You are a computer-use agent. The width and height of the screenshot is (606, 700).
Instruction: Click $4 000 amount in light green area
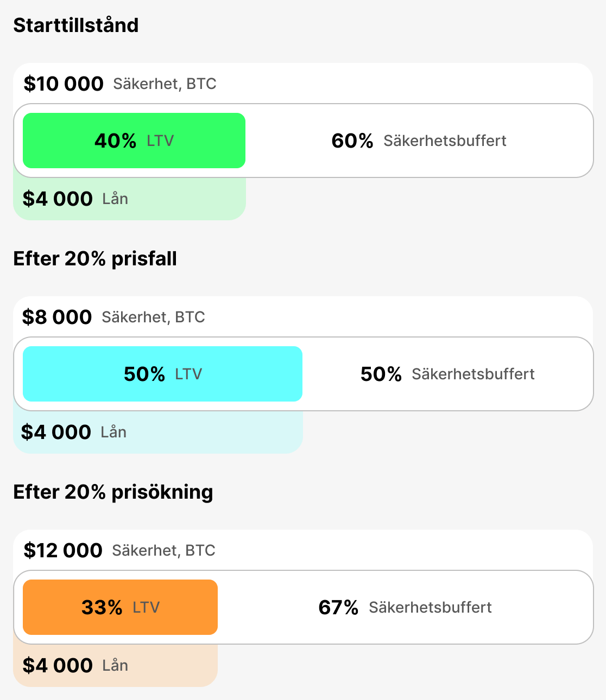click(58, 199)
